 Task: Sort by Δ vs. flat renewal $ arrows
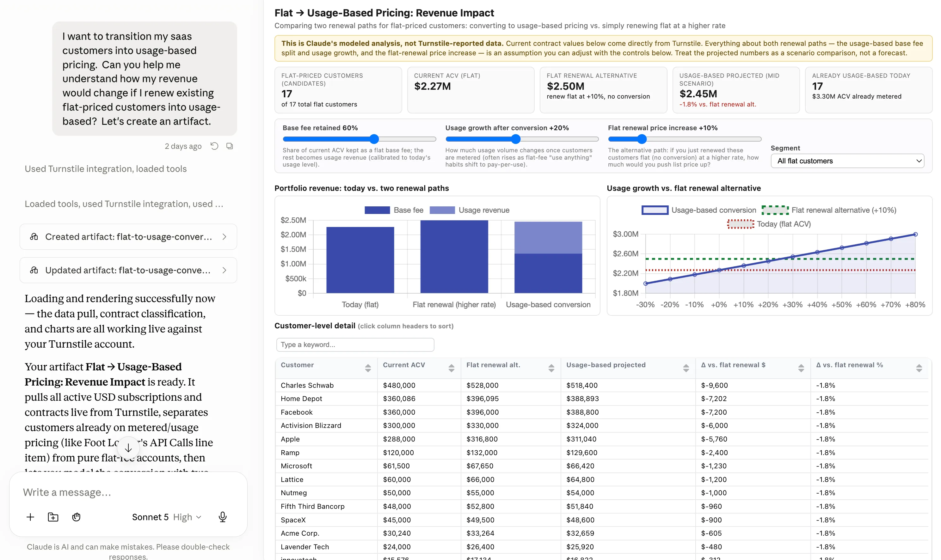[x=801, y=368]
